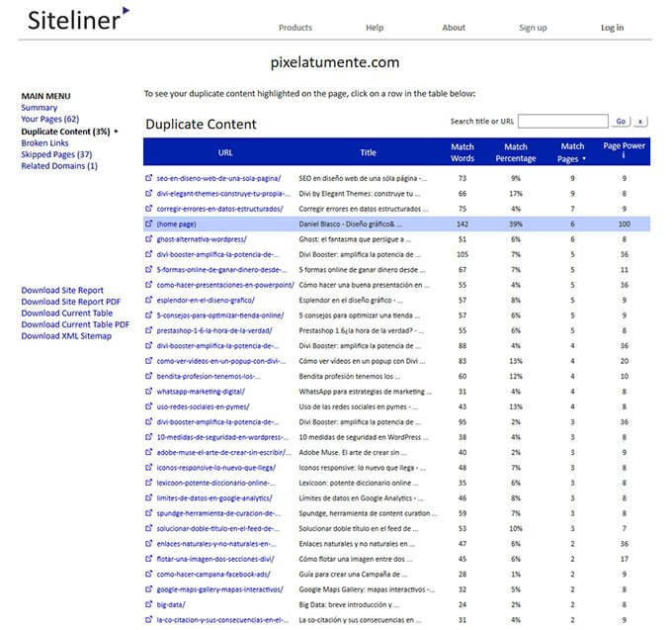The image size is (672, 630).
Task: View Skipped Pages (37)
Action: [x=56, y=154]
